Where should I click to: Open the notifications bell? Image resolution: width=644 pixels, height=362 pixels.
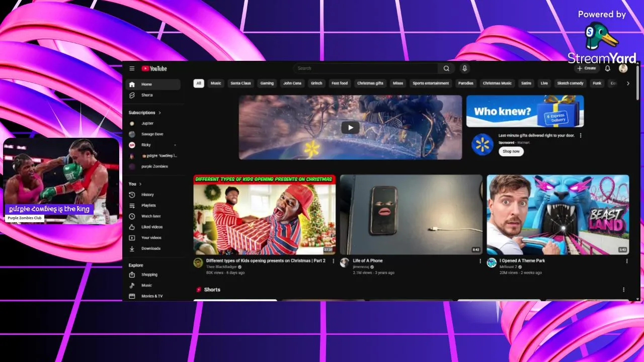pyautogui.click(x=607, y=68)
